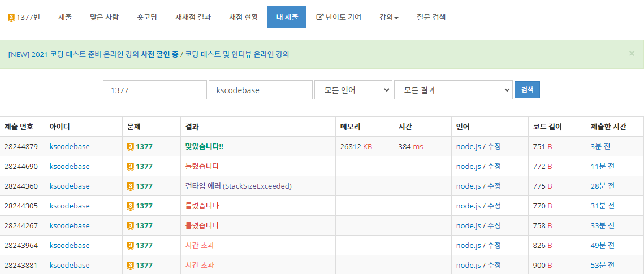Click the 3분 전 submission time
The image size is (644, 274).
coord(601,146)
